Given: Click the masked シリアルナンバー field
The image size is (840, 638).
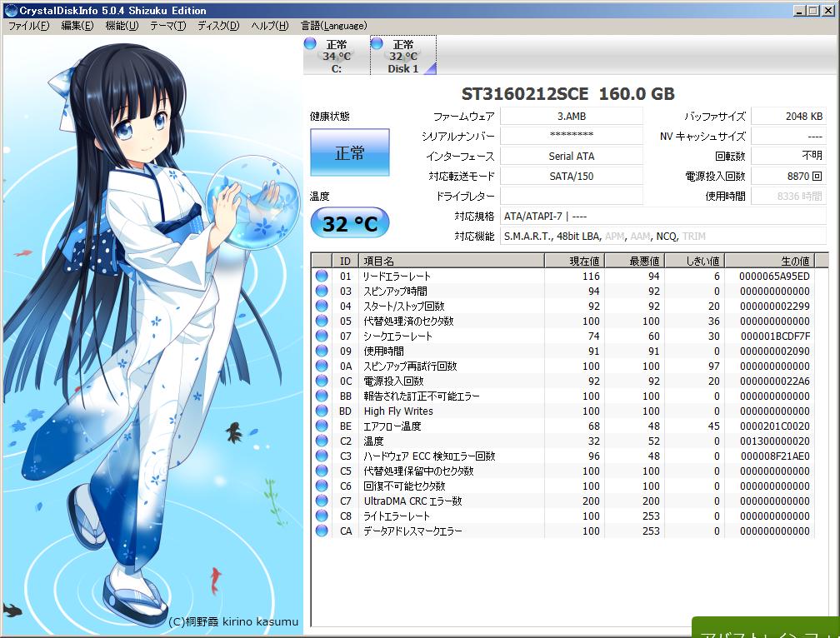Looking at the screenshot, I should click(x=571, y=136).
